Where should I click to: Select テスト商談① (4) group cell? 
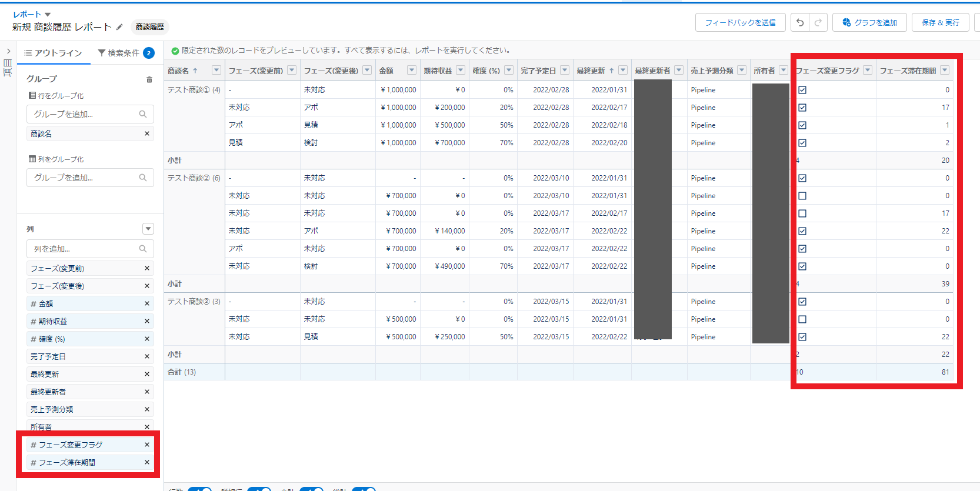click(x=194, y=90)
